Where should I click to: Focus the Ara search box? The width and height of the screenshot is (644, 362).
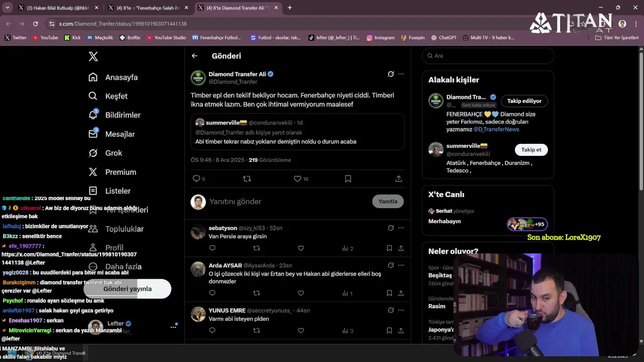point(488,56)
